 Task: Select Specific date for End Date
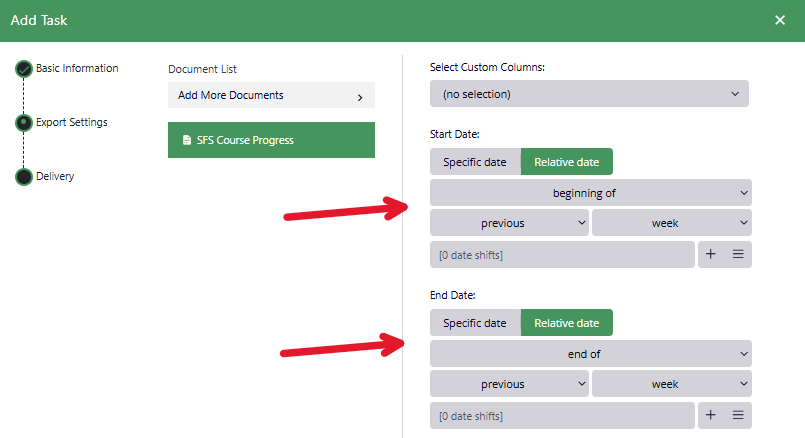pyautogui.click(x=475, y=323)
